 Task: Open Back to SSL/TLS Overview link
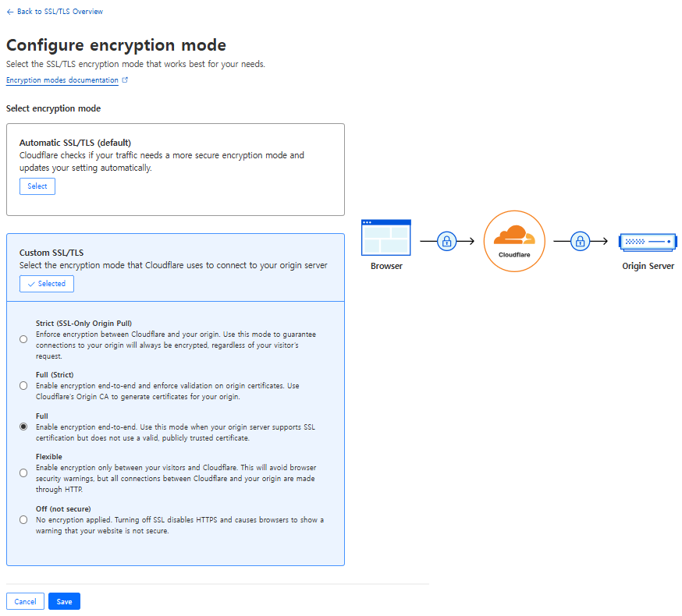tap(59, 12)
